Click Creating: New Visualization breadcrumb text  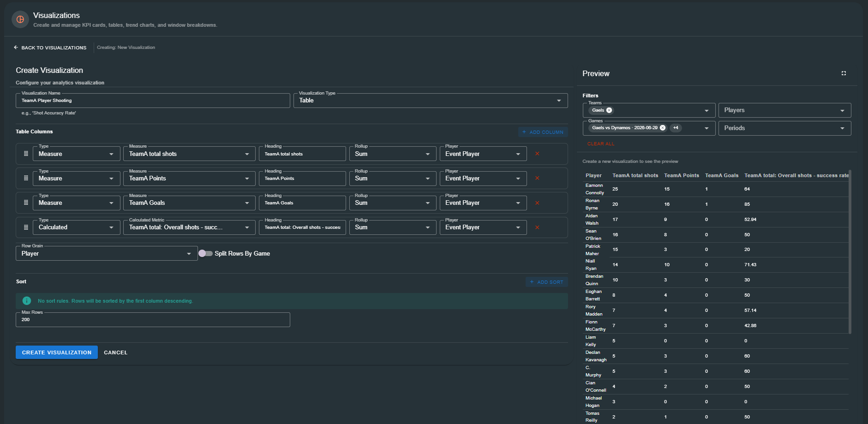[x=126, y=48]
